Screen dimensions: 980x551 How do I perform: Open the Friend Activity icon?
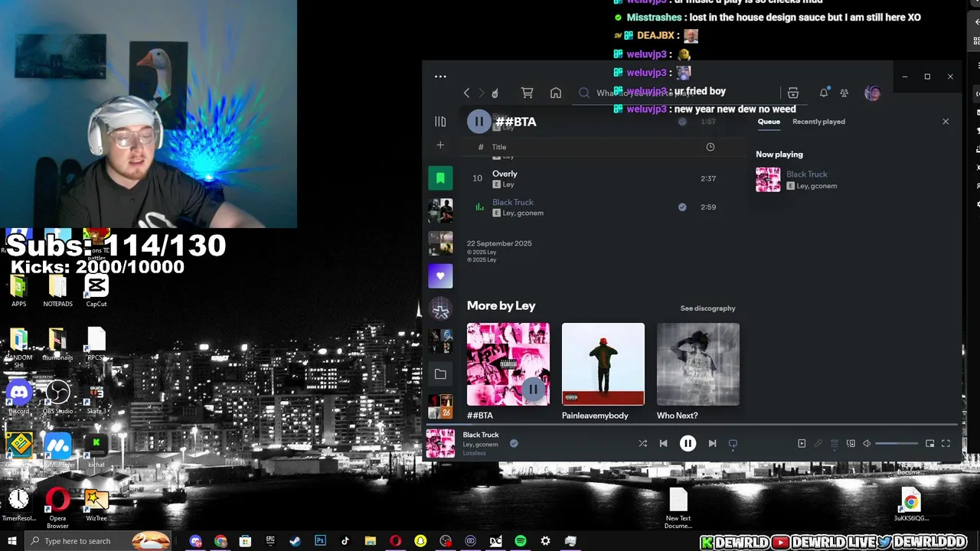844,93
